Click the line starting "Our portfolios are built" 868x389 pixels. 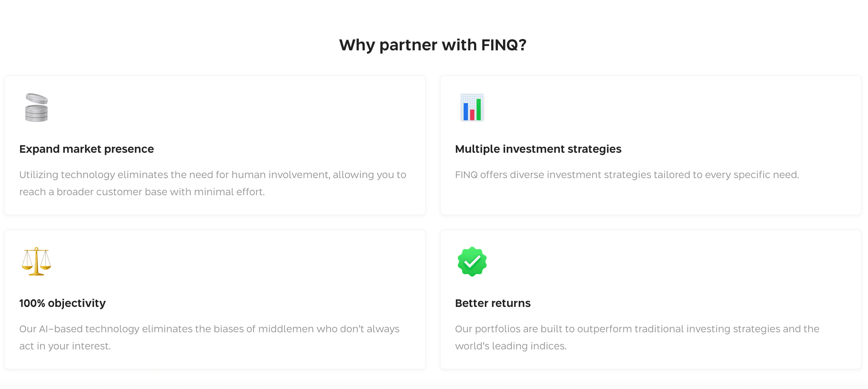[x=637, y=329]
